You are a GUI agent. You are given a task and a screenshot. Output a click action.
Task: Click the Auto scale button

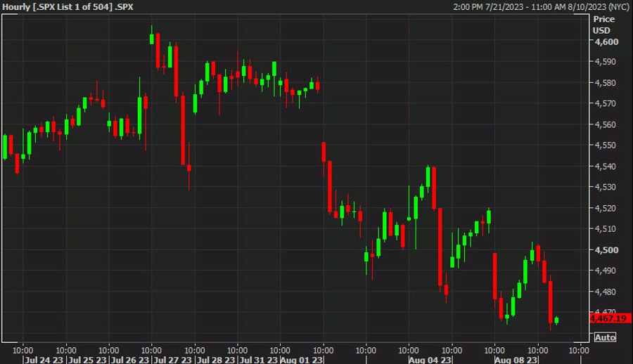605,337
